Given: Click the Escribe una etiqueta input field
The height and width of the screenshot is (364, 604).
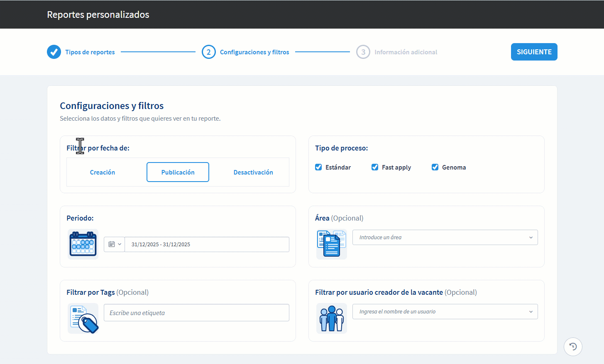Looking at the screenshot, I should (196, 312).
